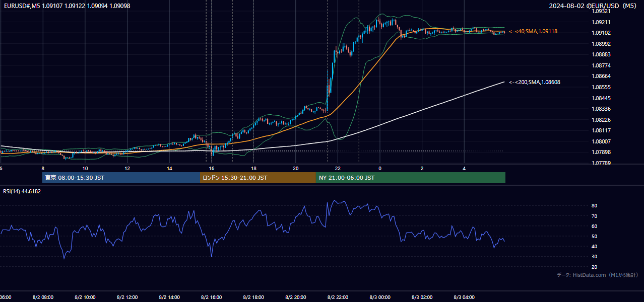
Task: Select the 40 SMA label 1.09118
Action: pyautogui.click(x=533, y=31)
